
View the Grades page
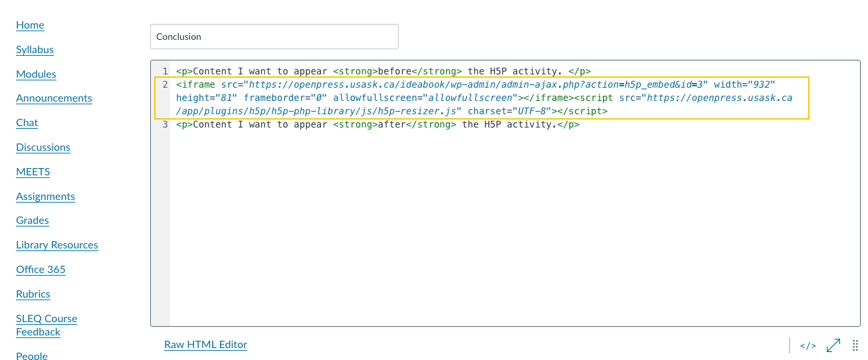click(x=33, y=221)
